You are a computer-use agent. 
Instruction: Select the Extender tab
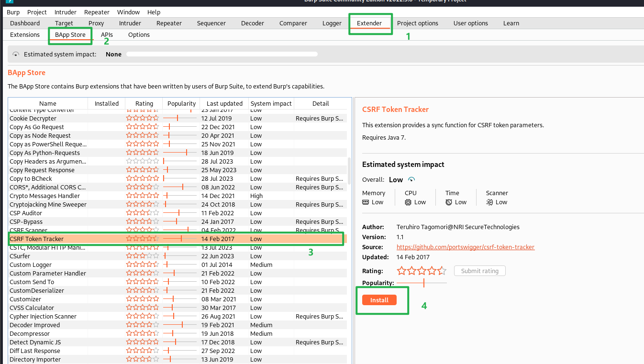tap(369, 23)
